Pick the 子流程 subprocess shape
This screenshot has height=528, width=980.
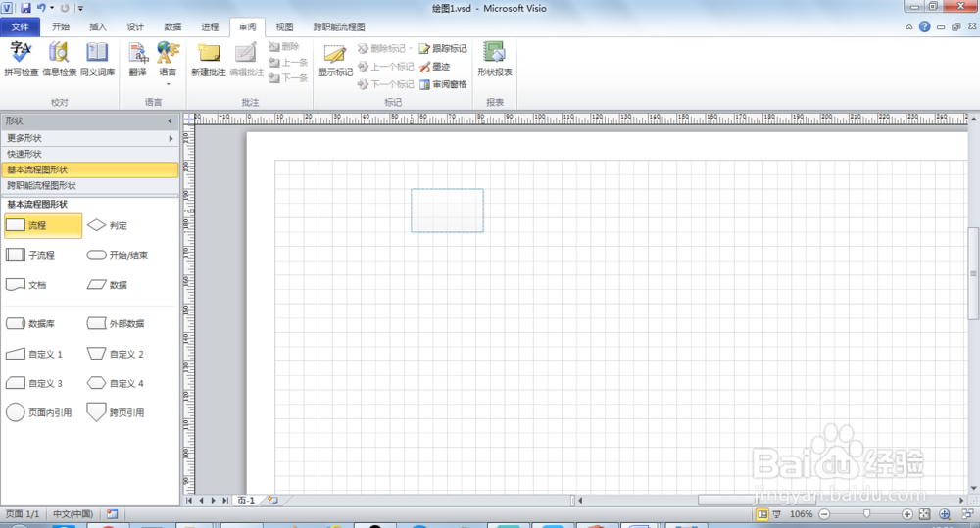tap(30, 255)
